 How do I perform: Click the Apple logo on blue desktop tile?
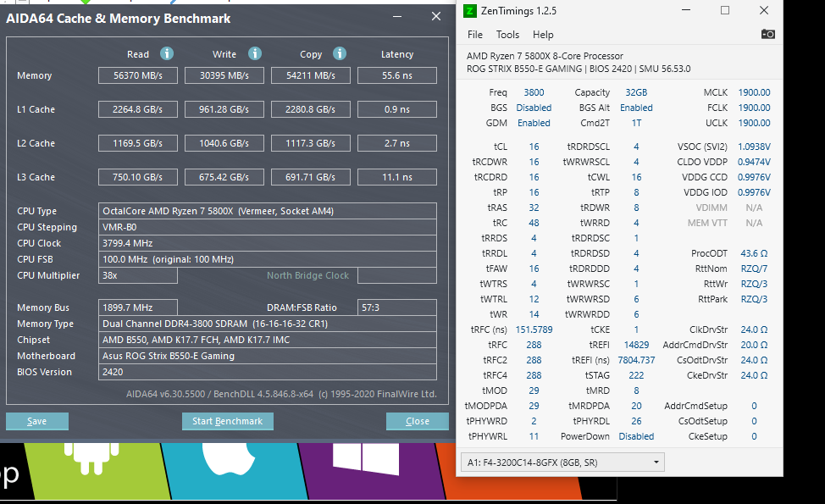[x=229, y=459]
